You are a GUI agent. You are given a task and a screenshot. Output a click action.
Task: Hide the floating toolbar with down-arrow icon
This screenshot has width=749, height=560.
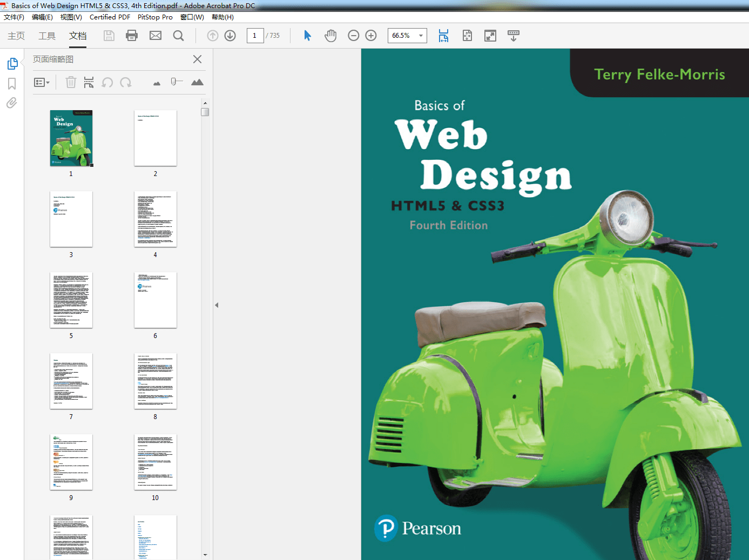point(513,36)
